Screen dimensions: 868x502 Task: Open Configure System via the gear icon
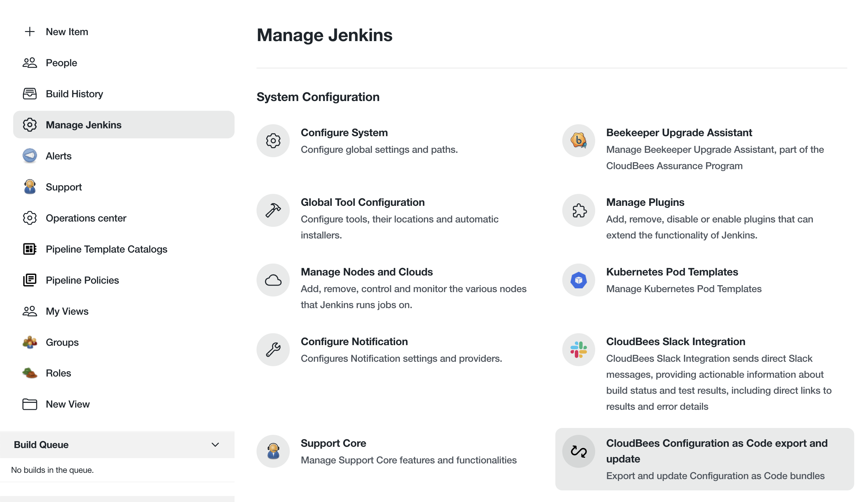[273, 141]
